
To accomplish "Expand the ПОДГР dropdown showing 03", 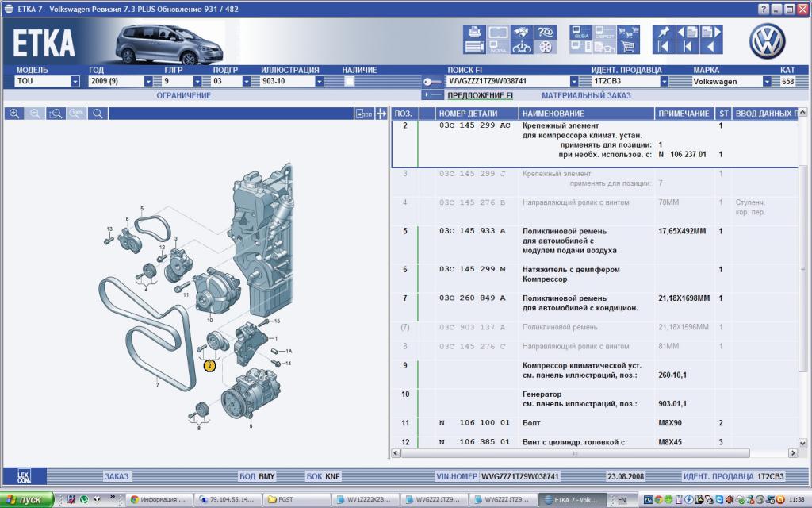I will pos(247,82).
